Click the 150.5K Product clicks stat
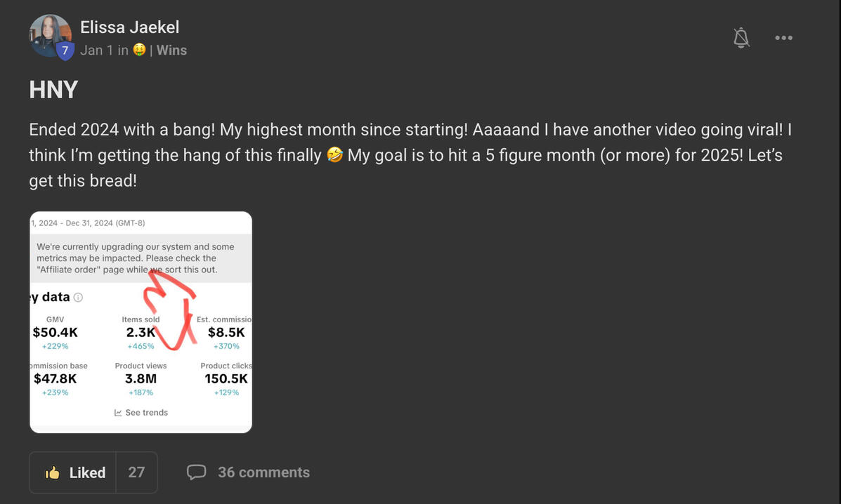841x504 pixels. [x=226, y=379]
